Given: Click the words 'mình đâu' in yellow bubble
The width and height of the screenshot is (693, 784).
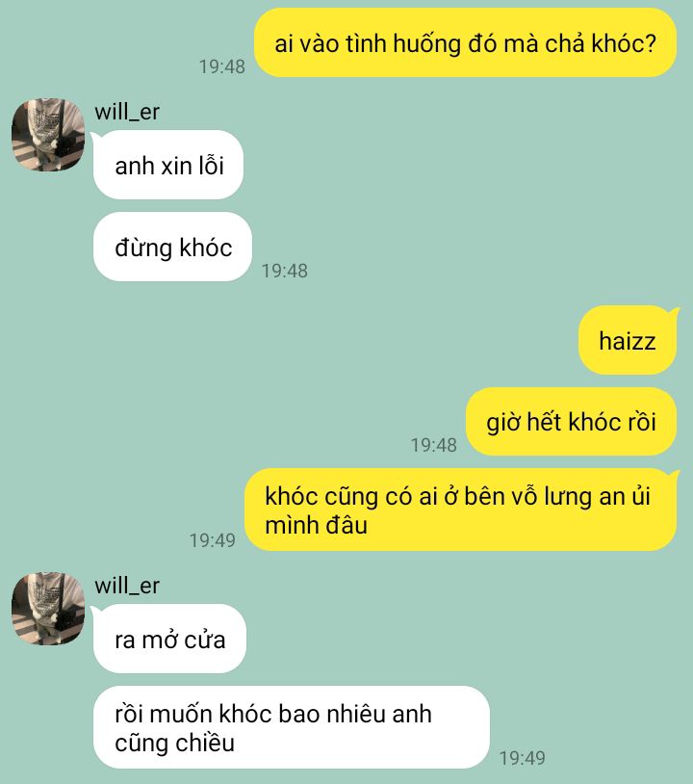Looking at the screenshot, I should pyautogui.click(x=317, y=525).
